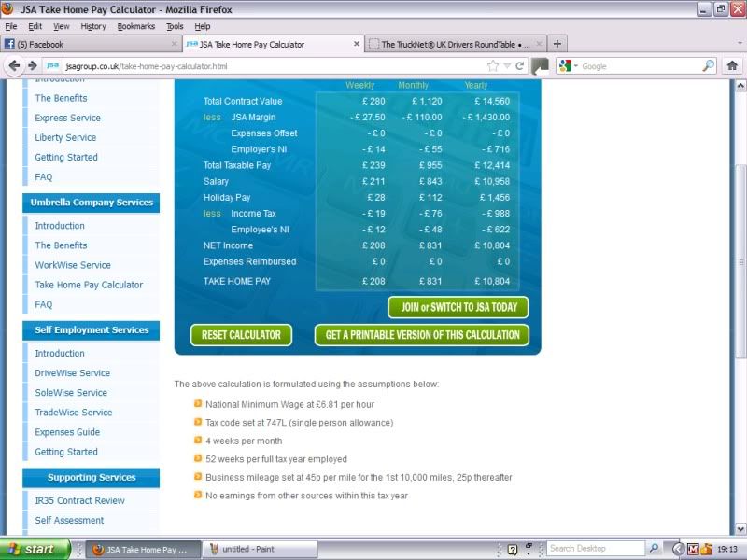Open the File menu
The width and height of the screenshot is (747, 560).
pos(11,26)
